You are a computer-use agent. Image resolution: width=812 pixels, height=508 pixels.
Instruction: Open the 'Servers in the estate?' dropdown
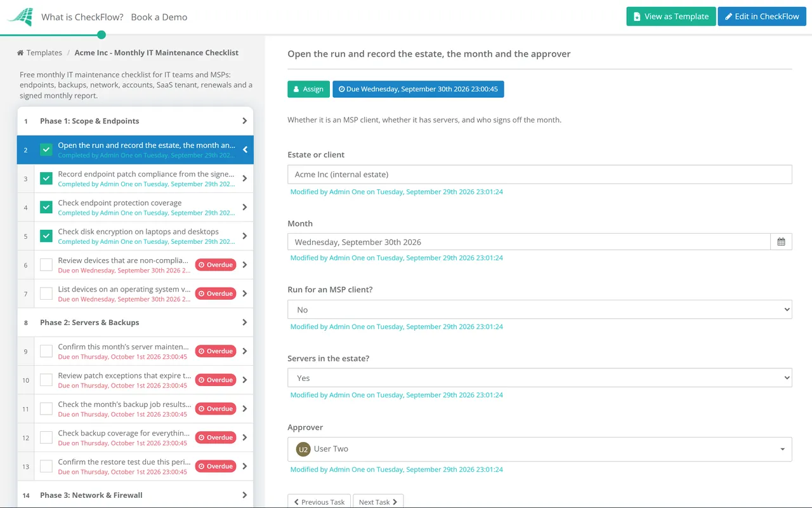click(x=539, y=378)
